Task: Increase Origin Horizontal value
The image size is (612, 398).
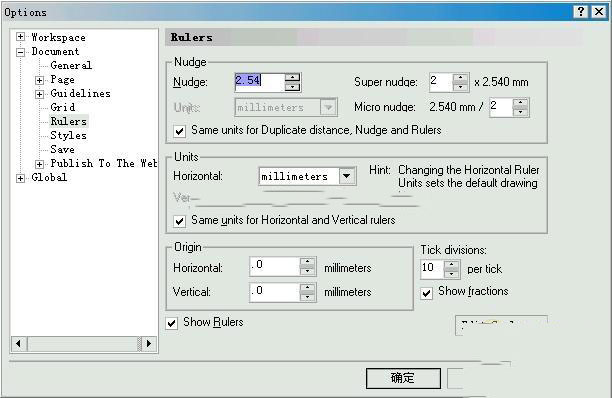Action: [x=308, y=262]
